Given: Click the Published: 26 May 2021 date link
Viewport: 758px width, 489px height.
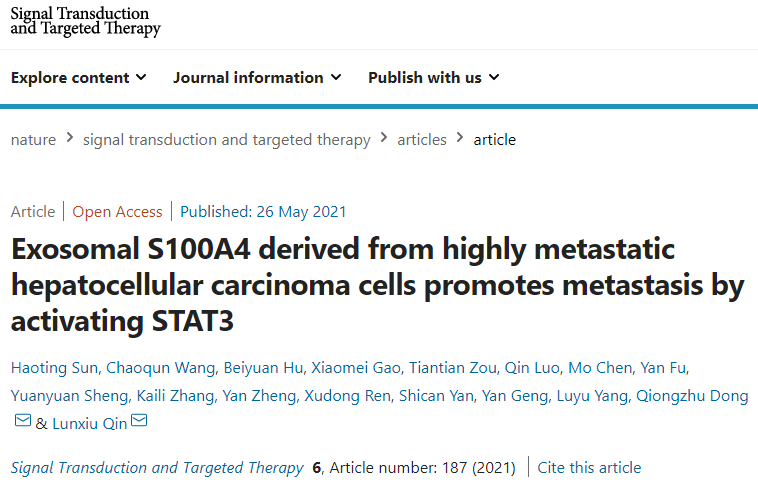Looking at the screenshot, I should [263, 212].
